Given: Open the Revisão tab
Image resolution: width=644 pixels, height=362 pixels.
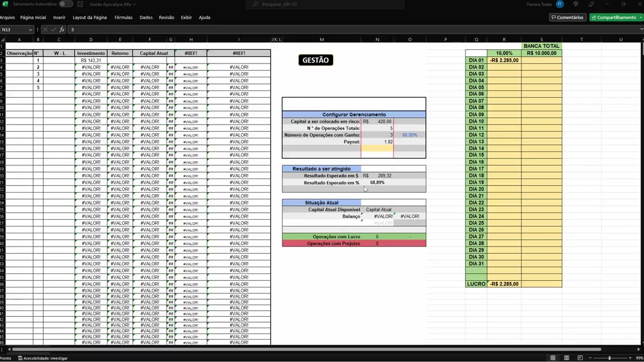Looking at the screenshot, I should click(x=167, y=17).
